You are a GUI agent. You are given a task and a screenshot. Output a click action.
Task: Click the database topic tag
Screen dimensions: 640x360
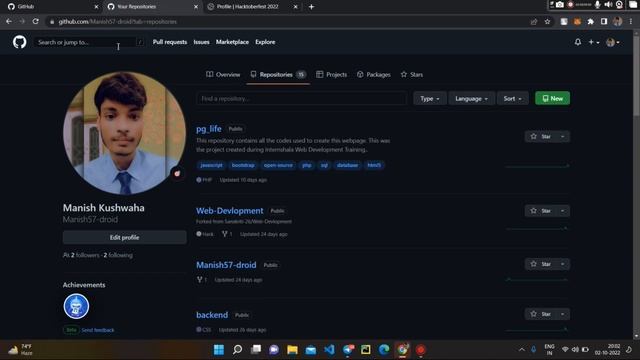coord(347,165)
